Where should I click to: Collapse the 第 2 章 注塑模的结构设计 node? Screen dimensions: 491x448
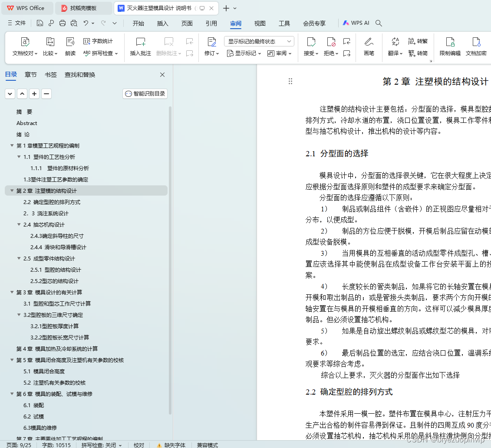(12, 190)
